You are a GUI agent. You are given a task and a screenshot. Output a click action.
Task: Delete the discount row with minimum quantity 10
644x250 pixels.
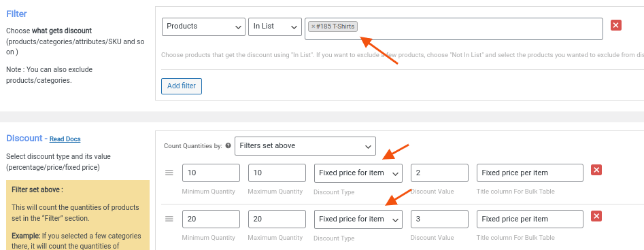tap(596, 170)
